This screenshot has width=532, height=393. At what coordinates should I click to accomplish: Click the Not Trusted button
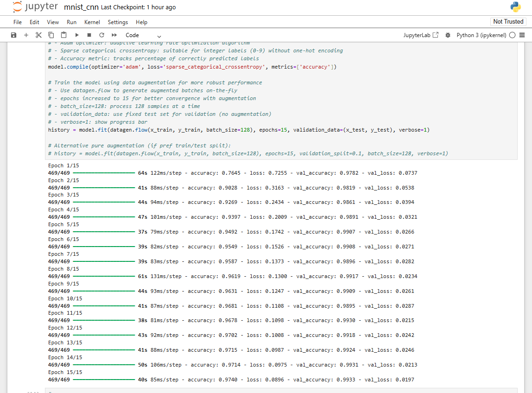(x=508, y=22)
